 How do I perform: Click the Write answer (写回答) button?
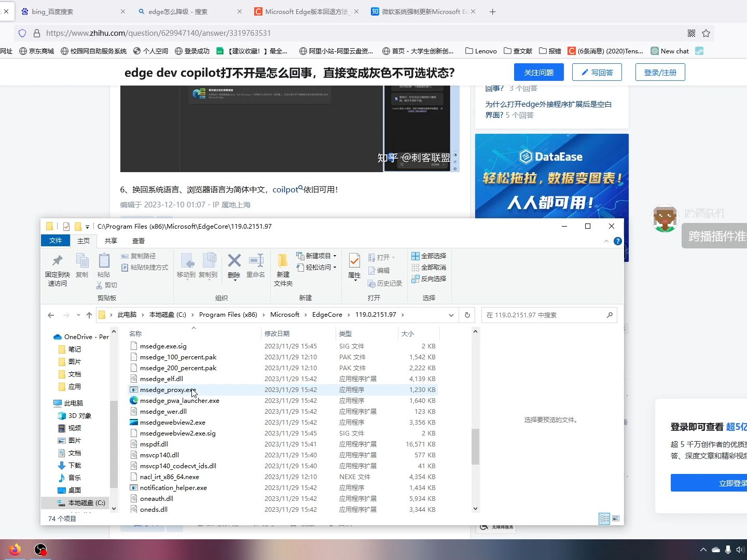pyautogui.click(x=597, y=73)
